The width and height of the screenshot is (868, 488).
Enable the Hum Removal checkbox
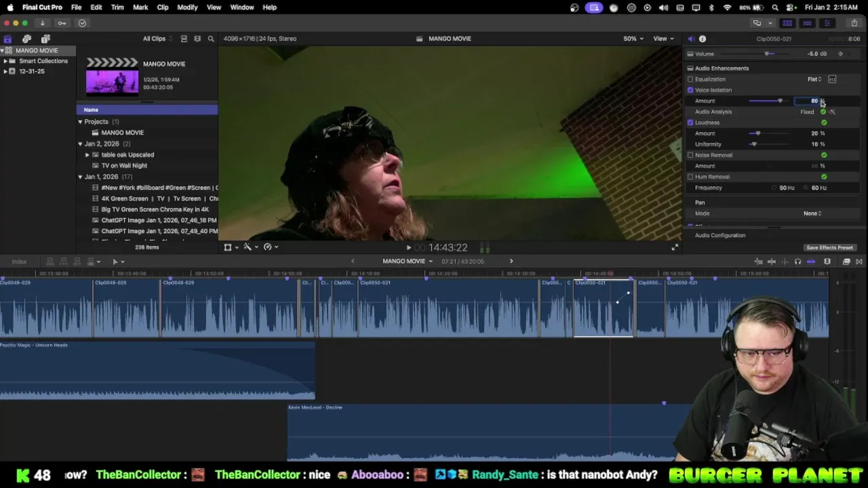coord(690,177)
